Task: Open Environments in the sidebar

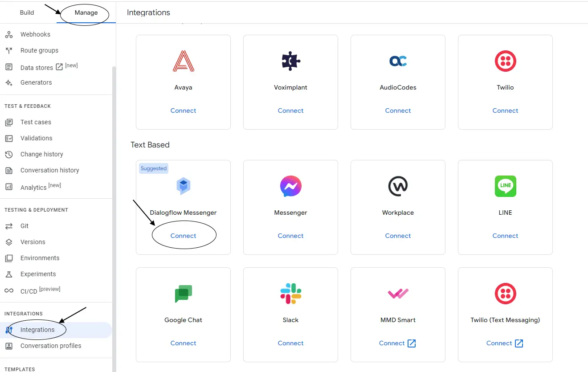Action: [x=40, y=258]
